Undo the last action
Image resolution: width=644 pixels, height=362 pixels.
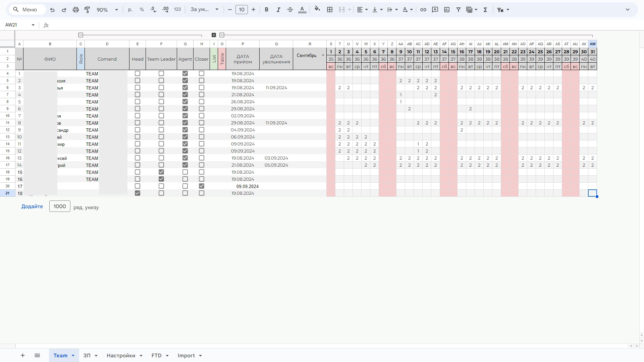[52, 10]
